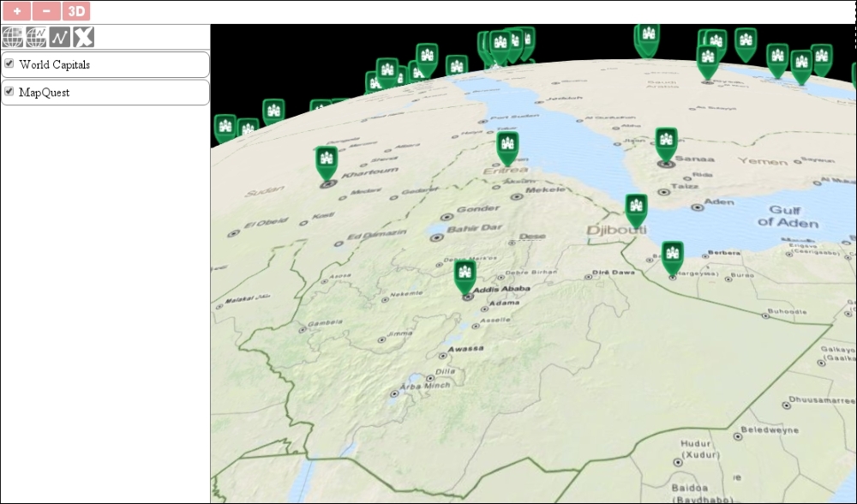Viewport: 857px width, 504px height.
Task: Click the Dire Dawa city label
Action: [x=614, y=273]
